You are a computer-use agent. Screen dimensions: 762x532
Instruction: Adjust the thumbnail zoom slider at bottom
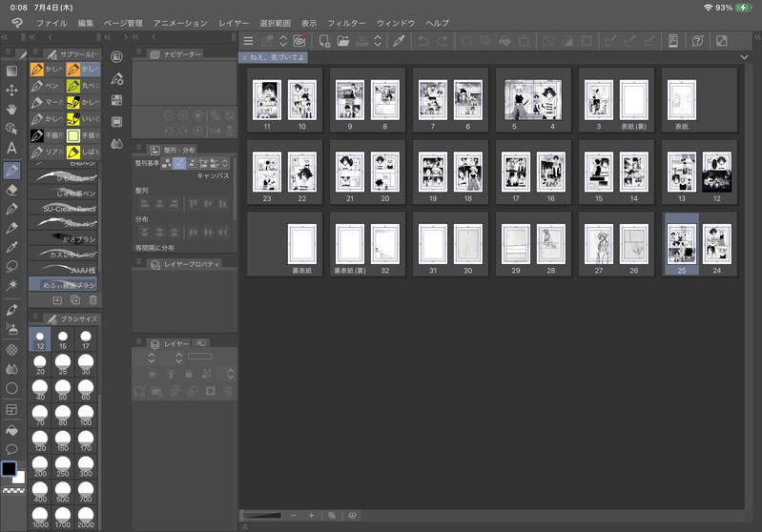tap(262, 516)
